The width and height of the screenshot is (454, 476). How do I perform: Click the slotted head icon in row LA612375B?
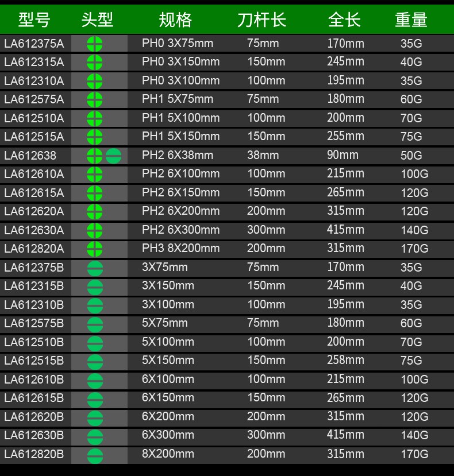[95, 268]
